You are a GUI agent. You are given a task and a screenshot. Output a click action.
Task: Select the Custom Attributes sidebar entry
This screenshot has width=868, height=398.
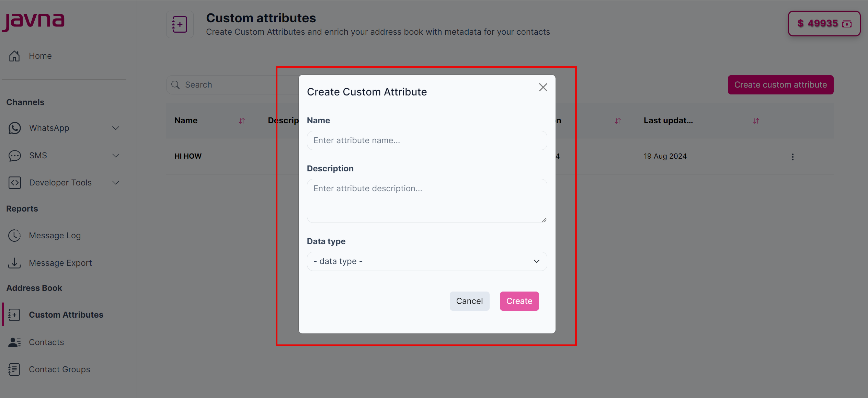[66, 315]
